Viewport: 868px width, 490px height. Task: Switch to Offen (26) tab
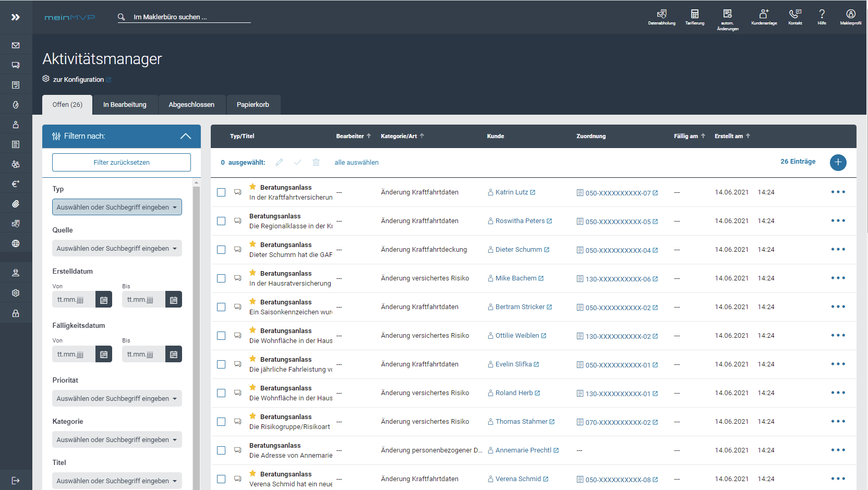coord(67,105)
